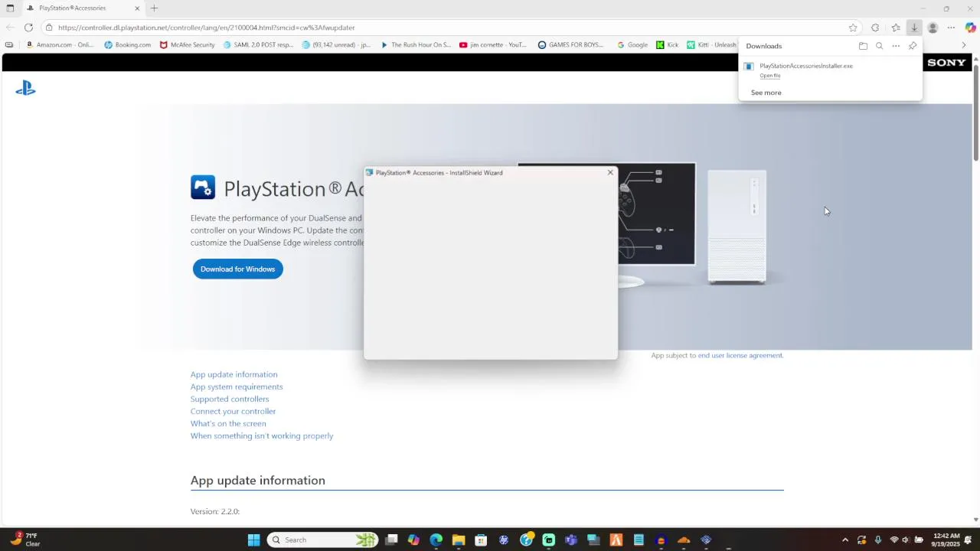Open the Windows Start menu

click(254, 540)
